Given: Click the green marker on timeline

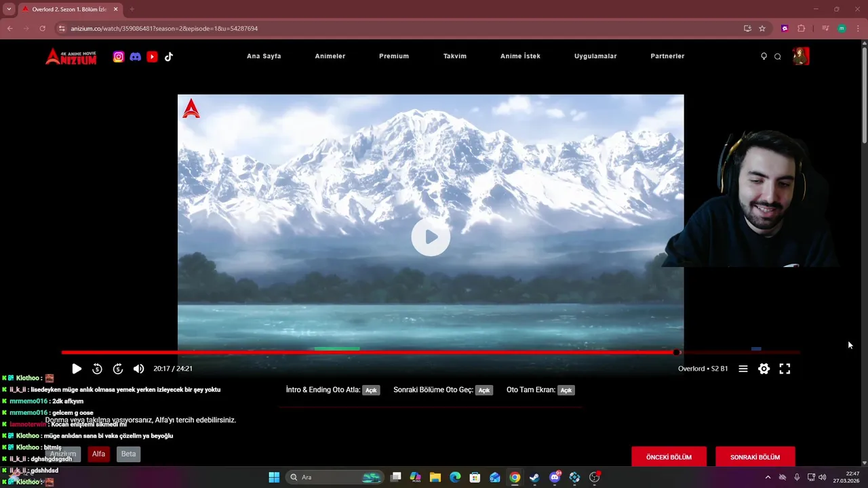Looking at the screenshot, I should [337, 348].
